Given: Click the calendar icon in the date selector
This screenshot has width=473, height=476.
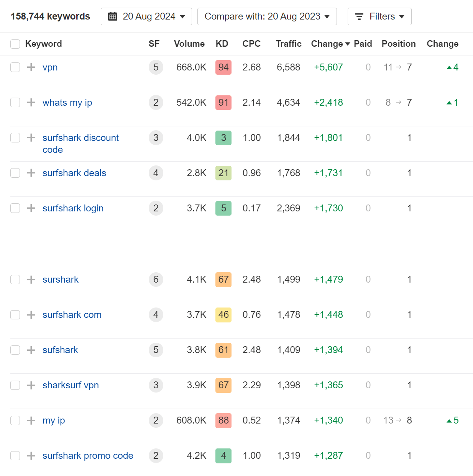Looking at the screenshot, I should pyautogui.click(x=113, y=16).
